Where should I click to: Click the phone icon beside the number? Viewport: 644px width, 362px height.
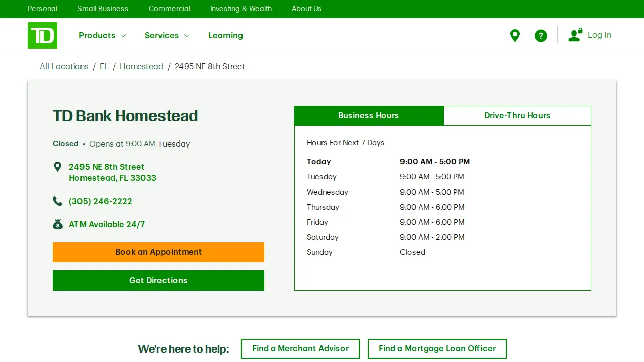click(57, 201)
